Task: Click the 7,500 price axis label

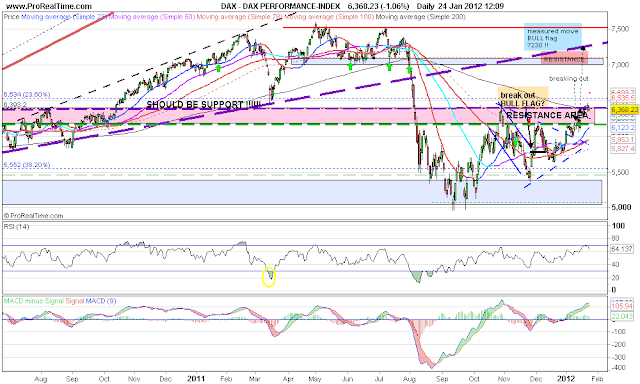Action: [x=620, y=29]
